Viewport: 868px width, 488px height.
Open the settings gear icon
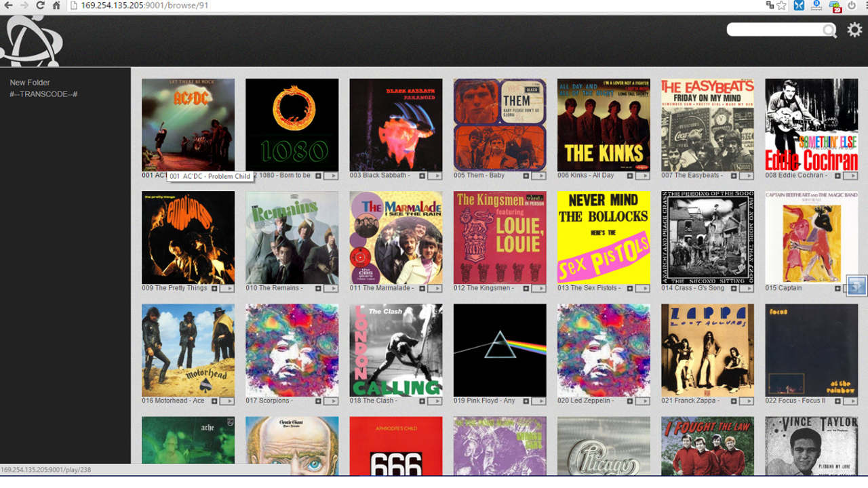tap(854, 30)
